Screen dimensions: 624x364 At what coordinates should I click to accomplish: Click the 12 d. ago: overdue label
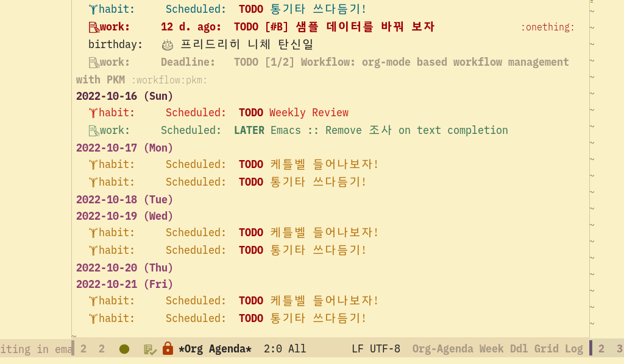point(191,27)
